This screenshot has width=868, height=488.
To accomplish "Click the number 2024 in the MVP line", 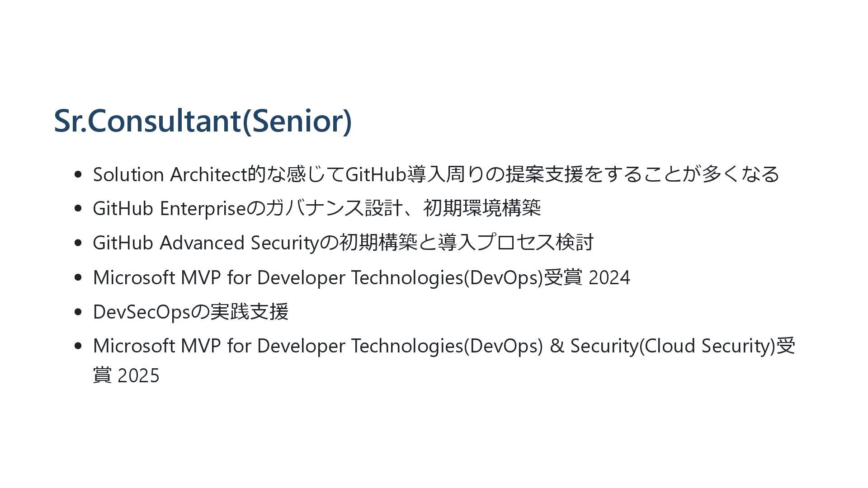I will pyautogui.click(x=609, y=277).
